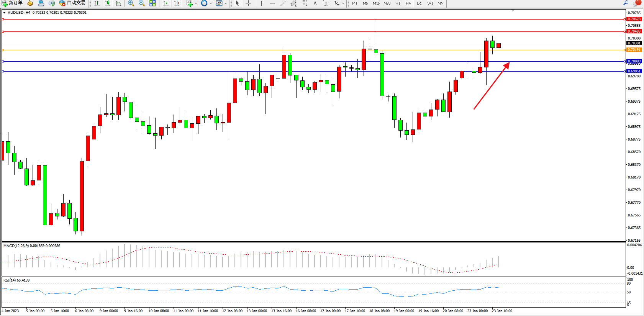This screenshot has height=316, width=644.
Task: Select the MN monthly timeframe button
Action: [x=441, y=3]
